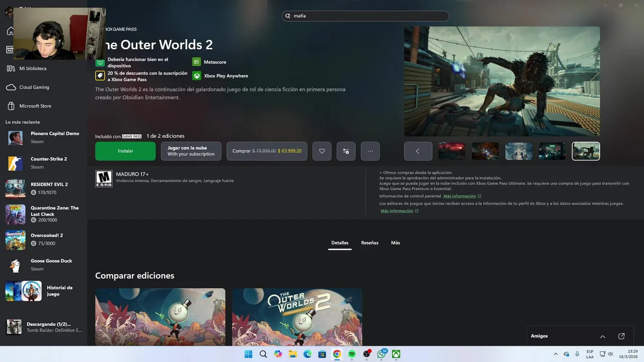Open Counter-Strike 2 in recent list
The width and height of the screenshot is (644, 362).
43,163
